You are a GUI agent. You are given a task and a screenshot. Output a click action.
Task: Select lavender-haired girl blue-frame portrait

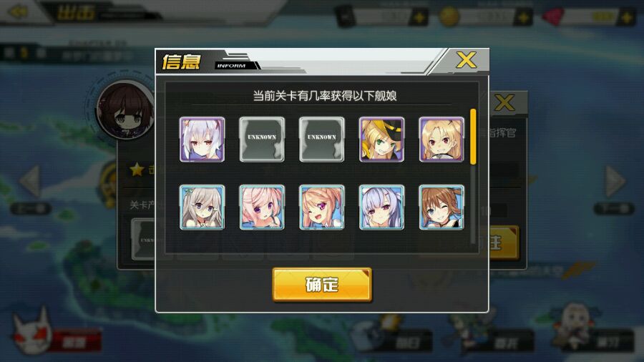(381, 207)
